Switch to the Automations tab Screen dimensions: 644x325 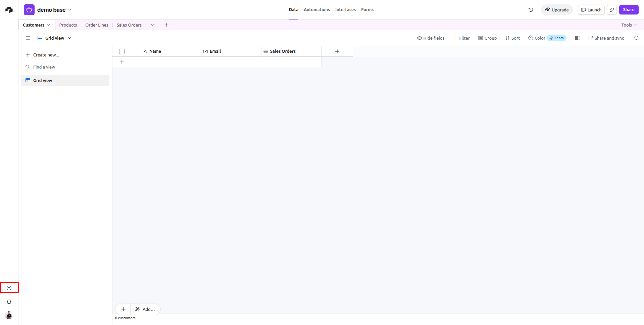click(317, 10)
